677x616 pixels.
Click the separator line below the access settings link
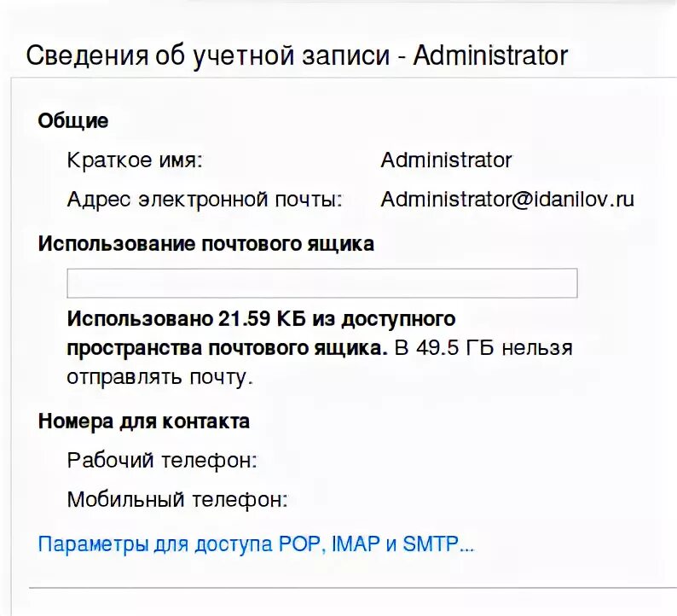click(x=353, y=588)
